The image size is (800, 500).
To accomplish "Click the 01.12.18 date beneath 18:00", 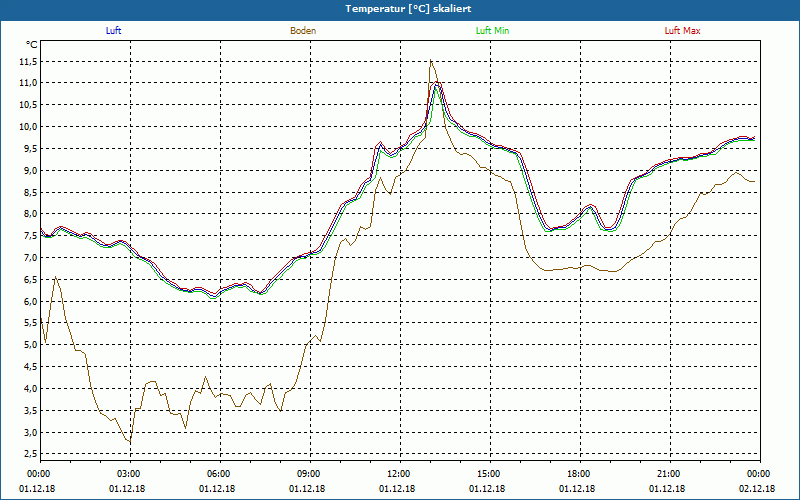I will [577, 489].
